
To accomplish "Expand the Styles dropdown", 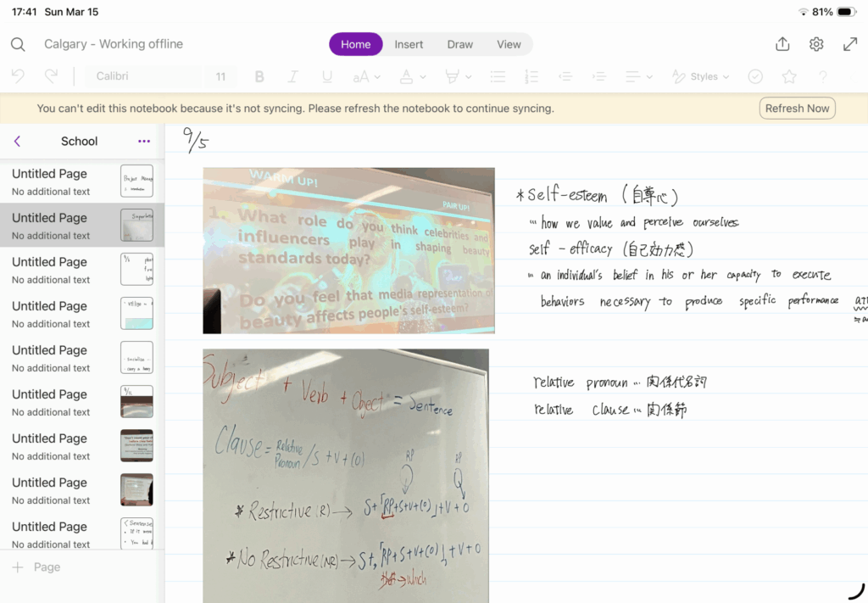I will click(x=701, y=76).
